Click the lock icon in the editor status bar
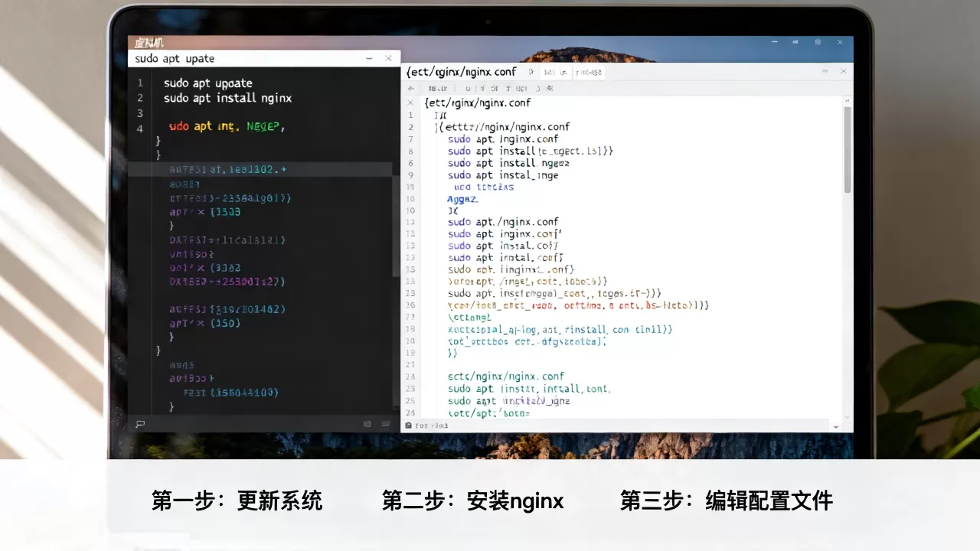The image size is (980, 551). 408,425
